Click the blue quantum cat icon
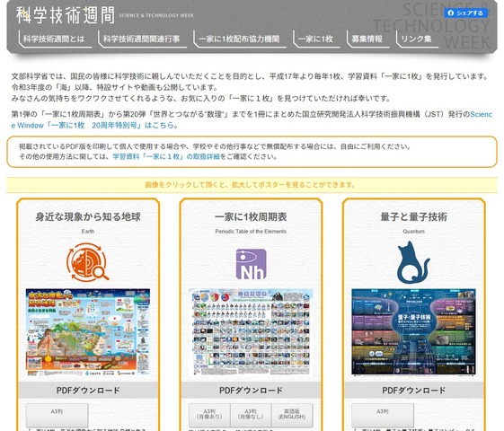 (x=413, y=262)
